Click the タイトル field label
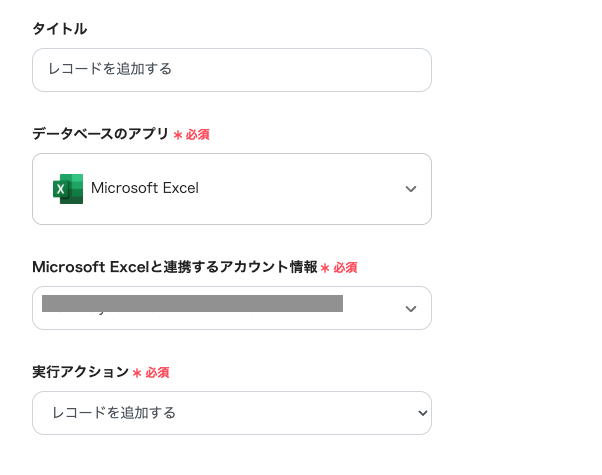The height and width of the screenshot is (475, 602). (59, 28)
